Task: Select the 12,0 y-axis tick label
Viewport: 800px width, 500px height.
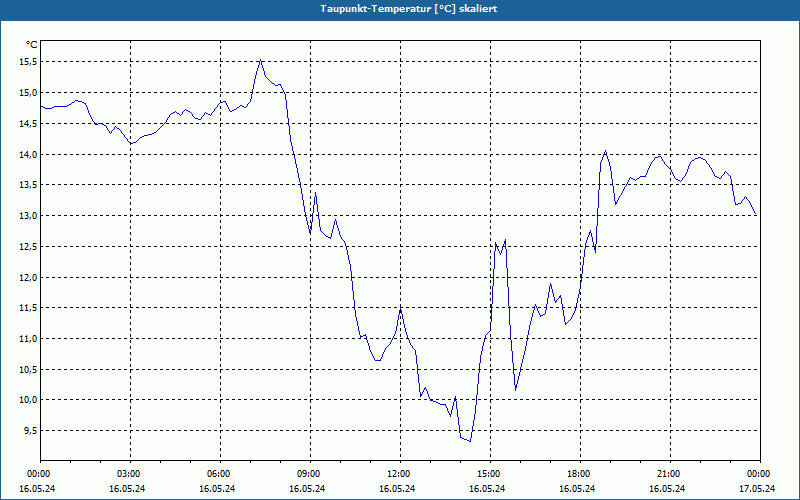Action: point(28,277)
